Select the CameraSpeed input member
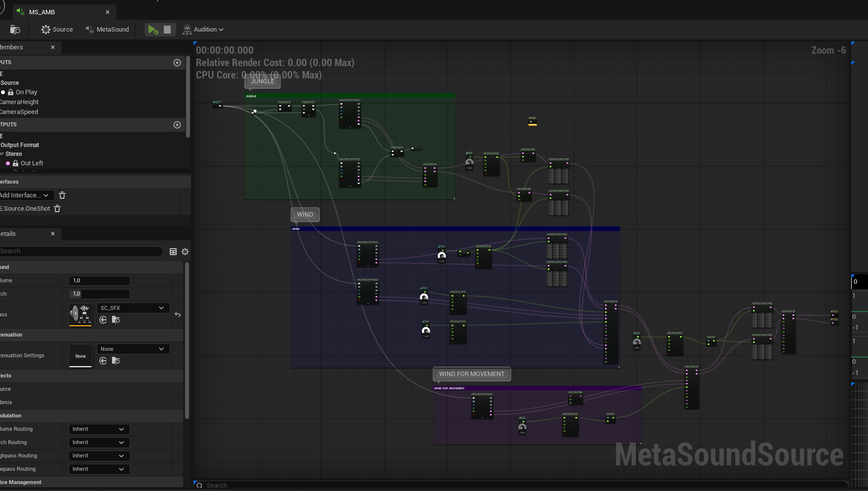The width and height of the screenshot is (868, 491). tap(19, 112)
